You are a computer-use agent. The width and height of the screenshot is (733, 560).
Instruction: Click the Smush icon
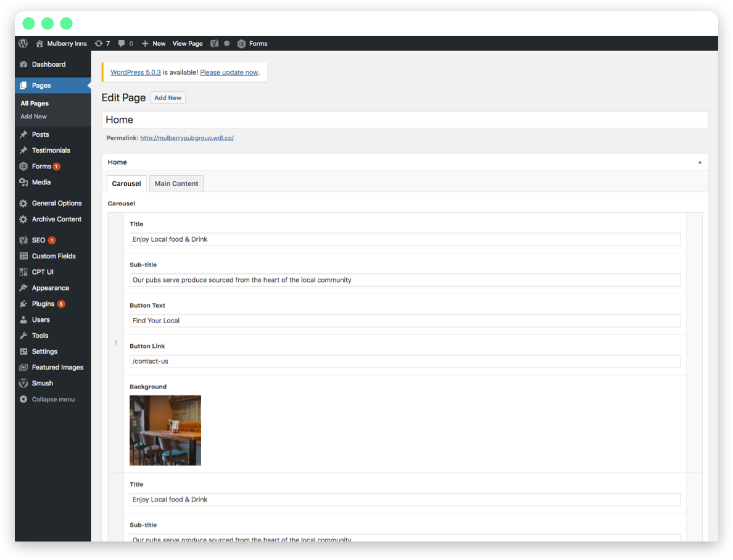point(23,384)
